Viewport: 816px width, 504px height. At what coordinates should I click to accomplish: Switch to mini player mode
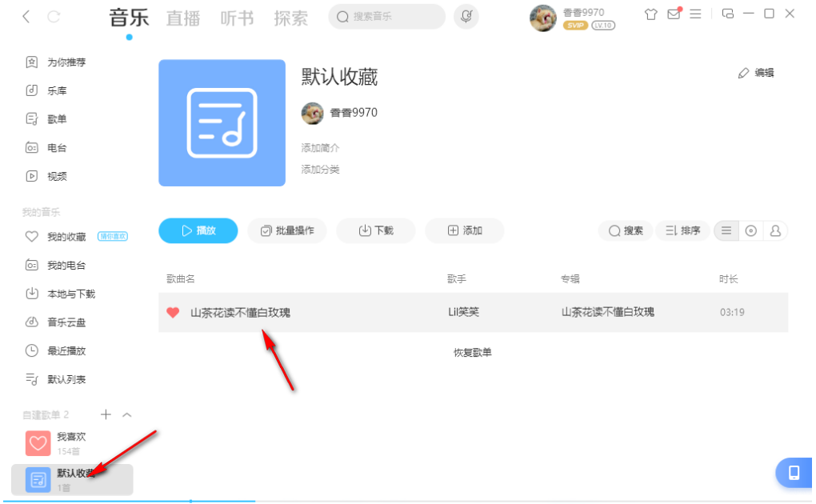click(727, 14)
